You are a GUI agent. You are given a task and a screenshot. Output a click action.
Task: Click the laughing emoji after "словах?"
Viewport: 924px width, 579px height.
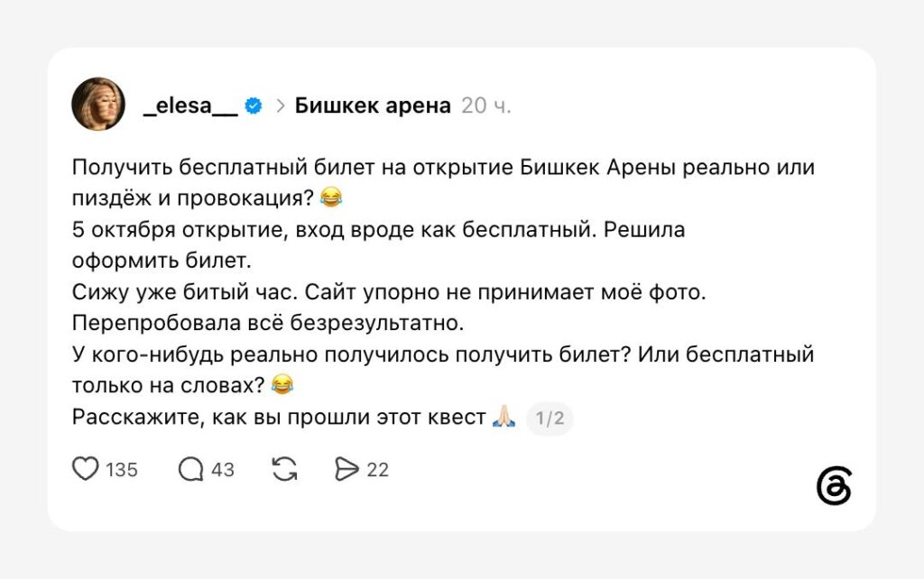coord(282,384)
